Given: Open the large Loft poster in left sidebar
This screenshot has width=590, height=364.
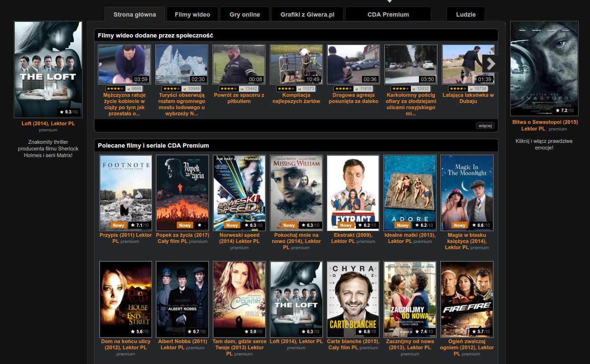Looking at the screenshot, I should pyautogui.click(x=48, y=69).
